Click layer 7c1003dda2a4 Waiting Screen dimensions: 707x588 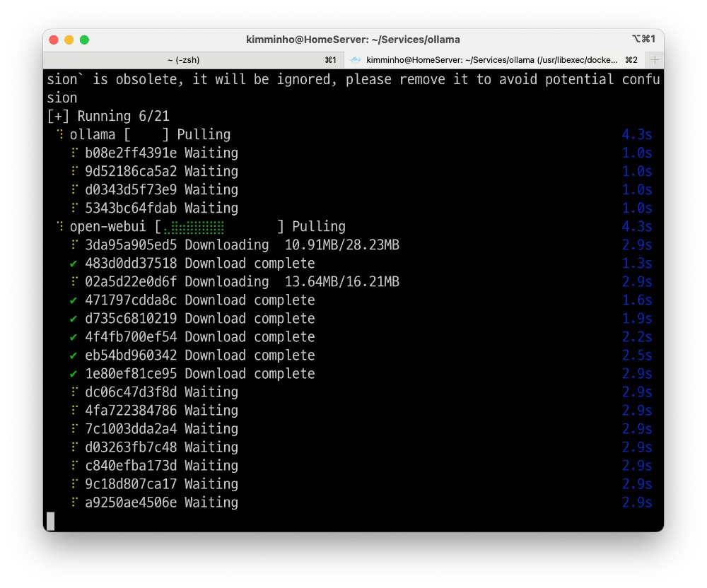(161, 429)
